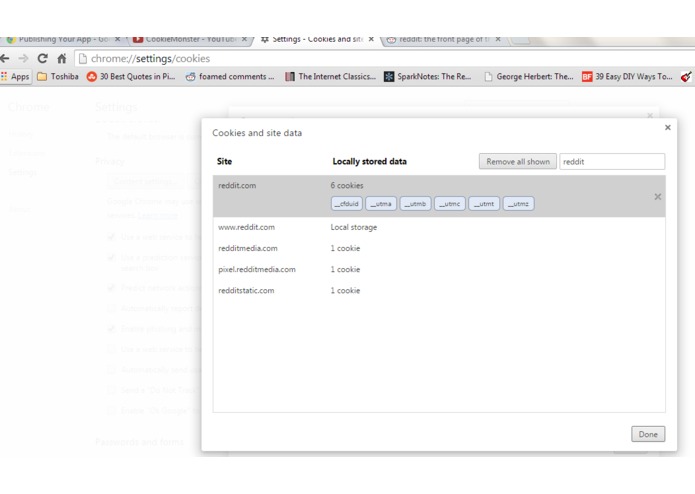The height and width of the screenshot is (494, 695).
Task: Select the __utmt cookie chip
Action: pyautogui.click(x=484, y=204)
